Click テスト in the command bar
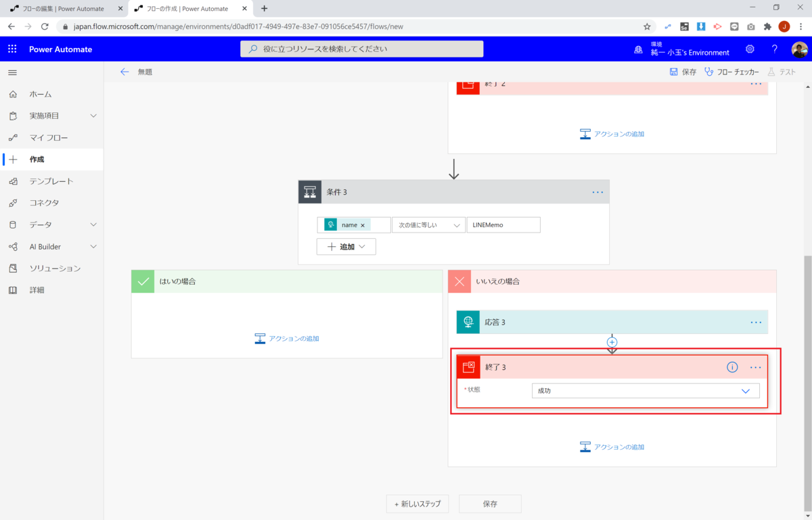 click(781, 72)
